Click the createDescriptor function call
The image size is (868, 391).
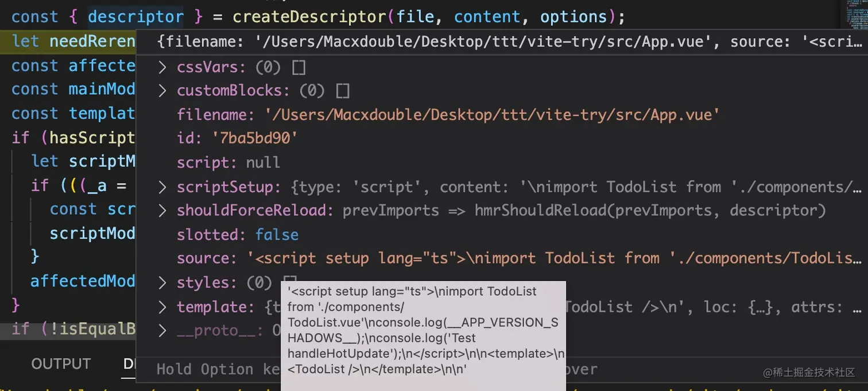310,17
